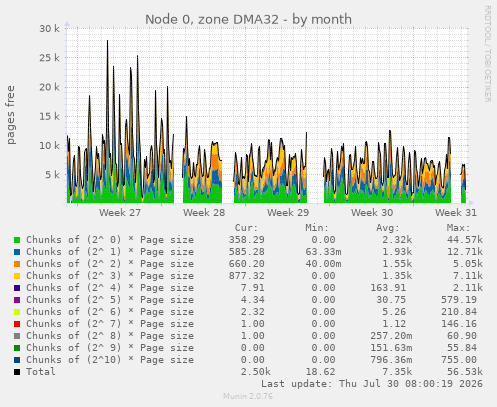Click the Total average value 7.35k

click(397, 372)
